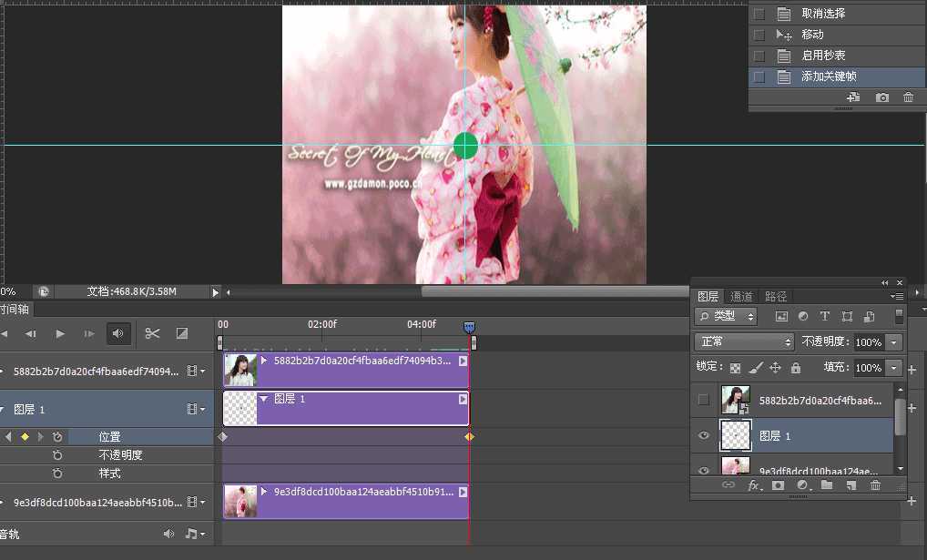Mute audio playback in timeline controls
927x560 pixels.
point(117,334)
